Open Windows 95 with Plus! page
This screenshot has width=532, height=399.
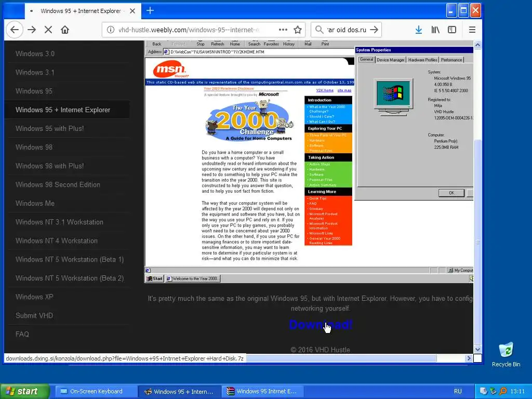(49, 128)
